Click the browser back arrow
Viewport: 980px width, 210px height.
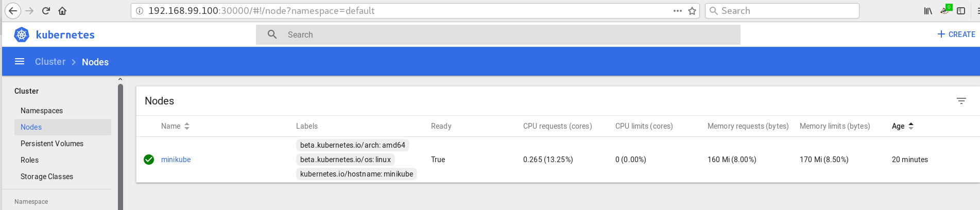click(x=13, y=11)
